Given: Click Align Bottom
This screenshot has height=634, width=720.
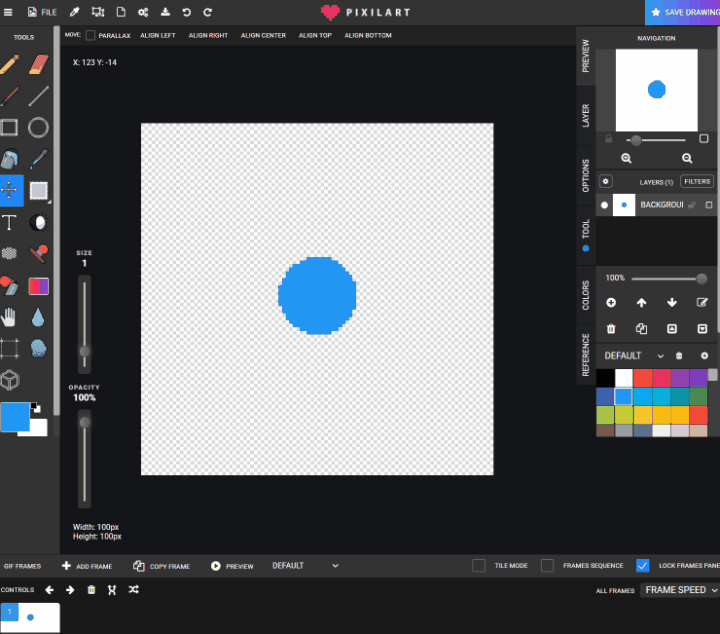Looking at the screenshot, I should pyautogui.click(x=368, y=35).
